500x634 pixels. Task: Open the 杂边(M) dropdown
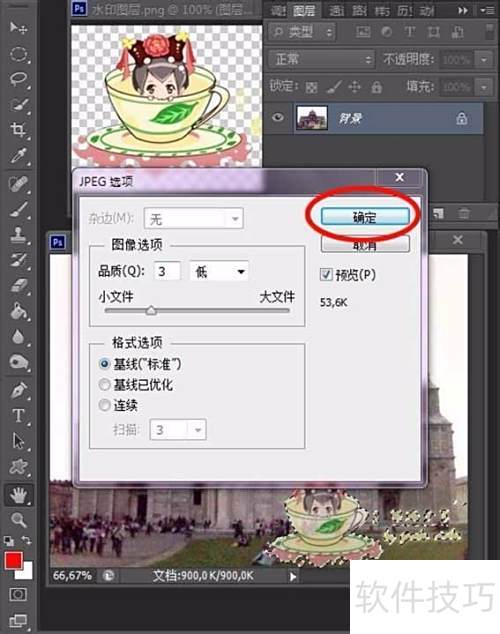coord(194,219)
